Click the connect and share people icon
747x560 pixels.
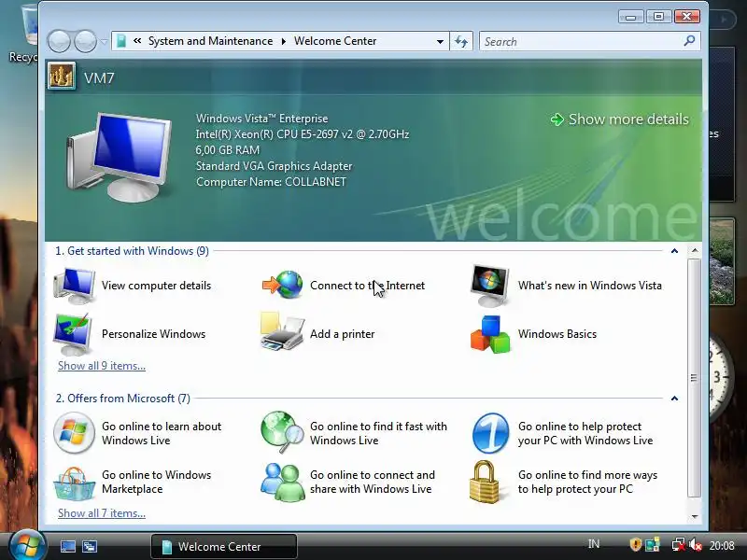282,482
